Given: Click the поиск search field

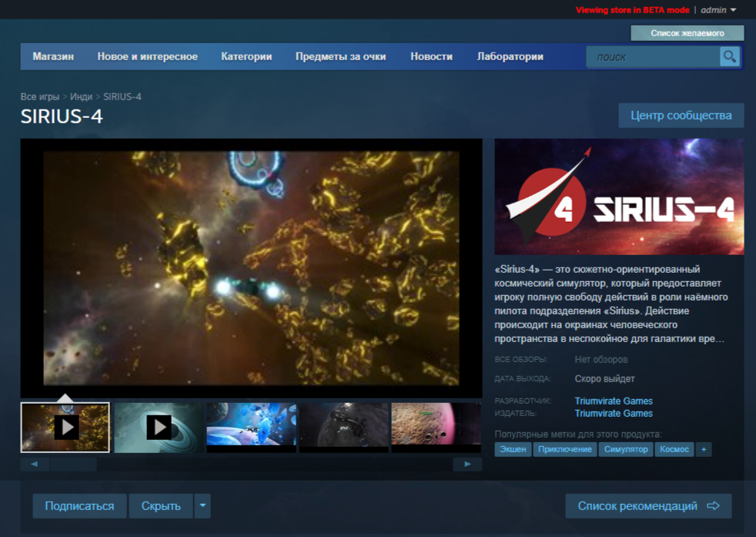Looking at the screenshot, I should (x=654, y=57).
